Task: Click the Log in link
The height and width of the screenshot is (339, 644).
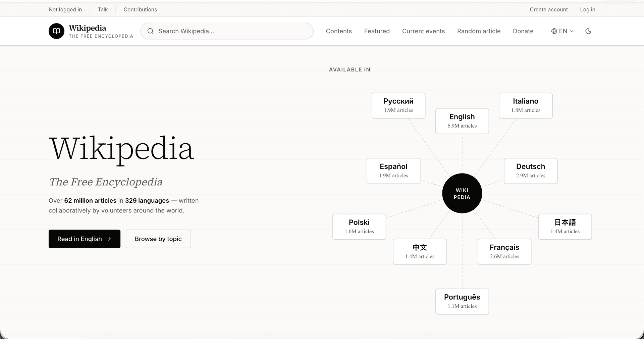Action: tap(588, 9)
